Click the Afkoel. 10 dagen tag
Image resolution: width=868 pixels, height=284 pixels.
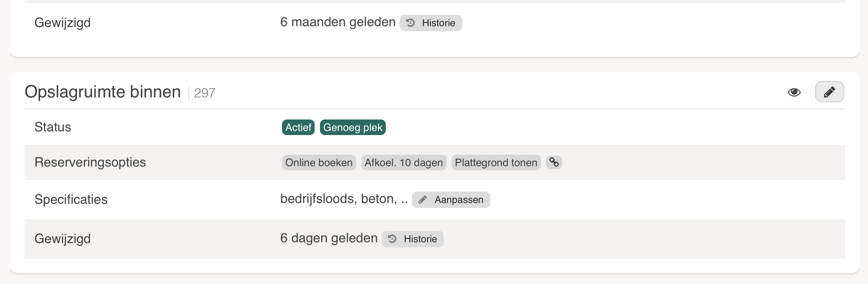403,162
